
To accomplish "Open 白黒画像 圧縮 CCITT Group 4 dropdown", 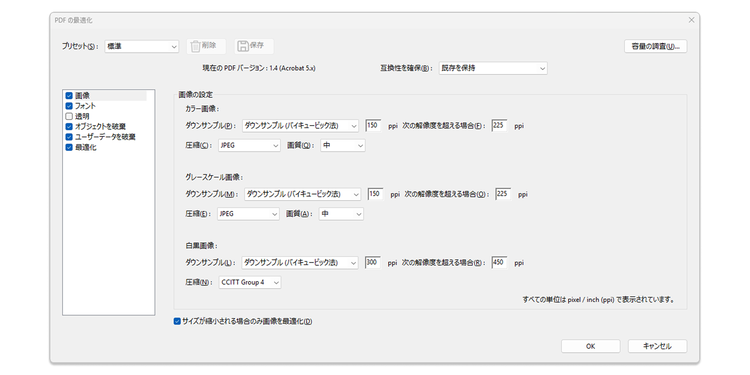I will 250,283.
